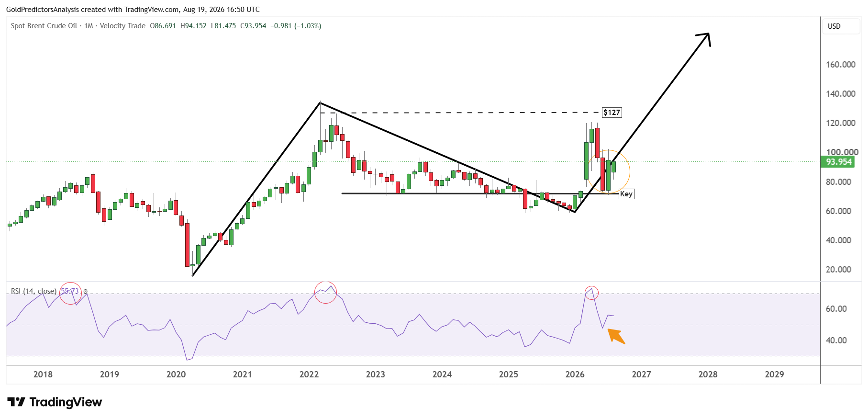
Task: Click the USD currency button
Action: point(841,26)
